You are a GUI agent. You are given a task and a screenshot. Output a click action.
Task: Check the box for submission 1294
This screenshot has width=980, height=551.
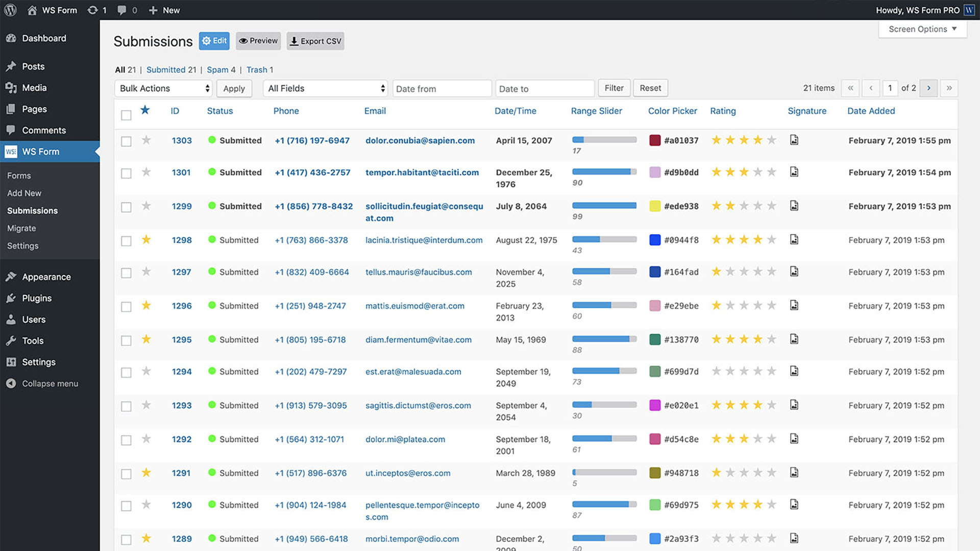click(x=126, y=372)
